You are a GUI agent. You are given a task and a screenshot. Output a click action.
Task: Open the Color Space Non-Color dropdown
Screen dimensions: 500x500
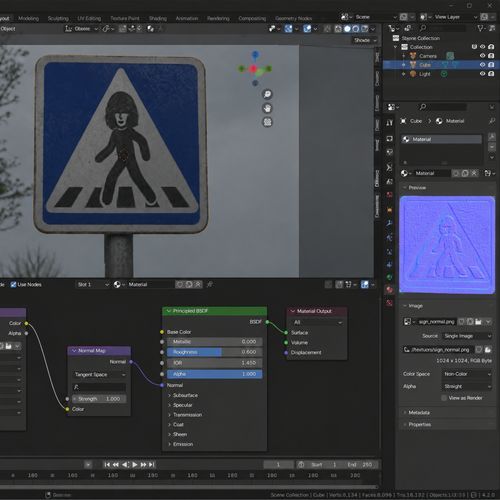tap(467, 374)
